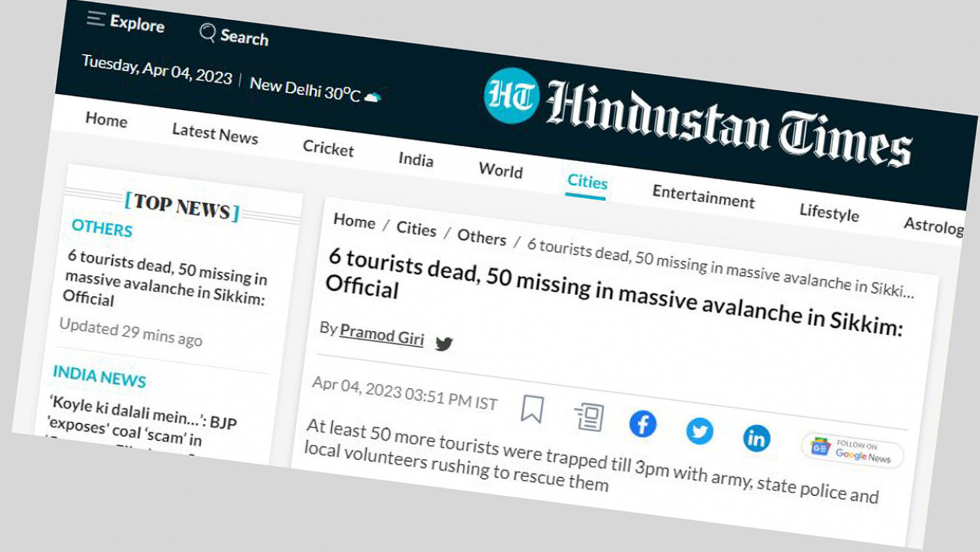Image resolution: width=980 pixels, height=552 pixels.
Task: Click the New Delhi weather cloud icon
Action: pyautogui.click(x=372, y=97)
